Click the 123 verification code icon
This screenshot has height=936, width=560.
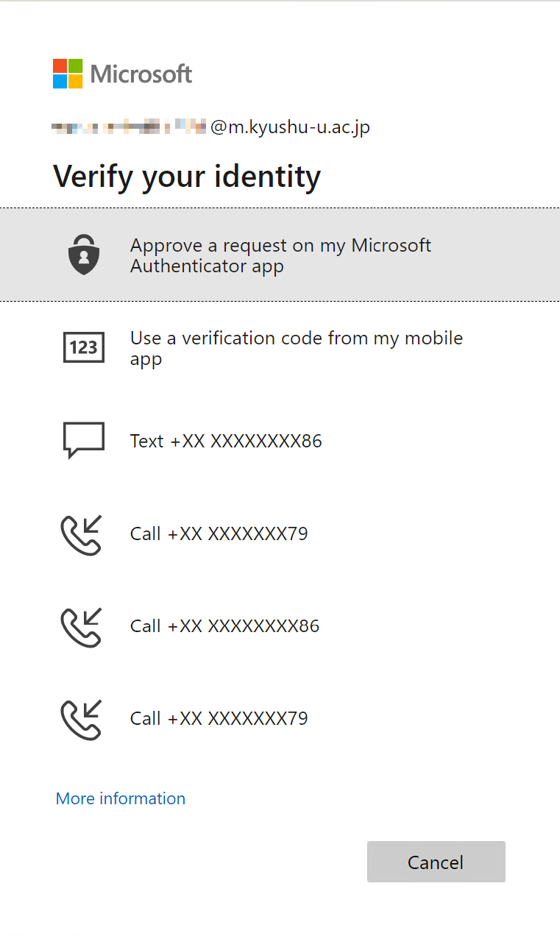pos(84,347)
